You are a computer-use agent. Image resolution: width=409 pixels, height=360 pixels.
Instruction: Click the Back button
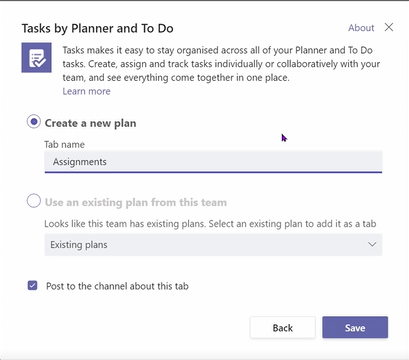pos(282,327)
